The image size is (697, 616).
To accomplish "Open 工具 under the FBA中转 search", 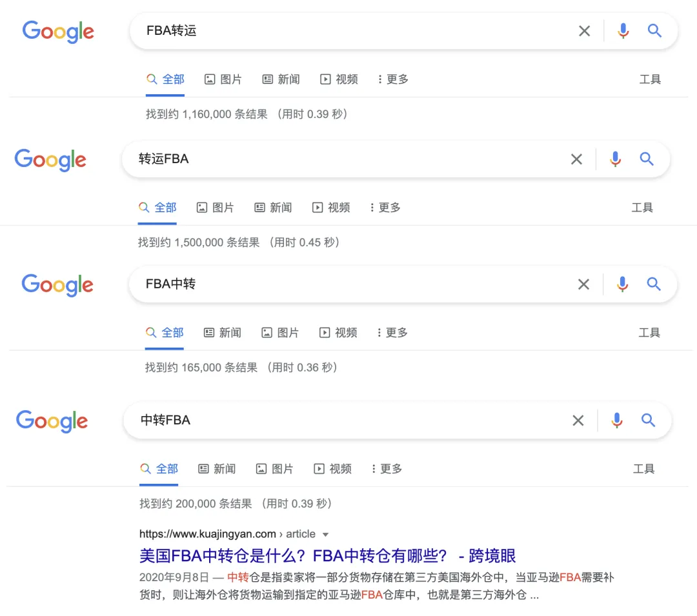I will point(649,333).
